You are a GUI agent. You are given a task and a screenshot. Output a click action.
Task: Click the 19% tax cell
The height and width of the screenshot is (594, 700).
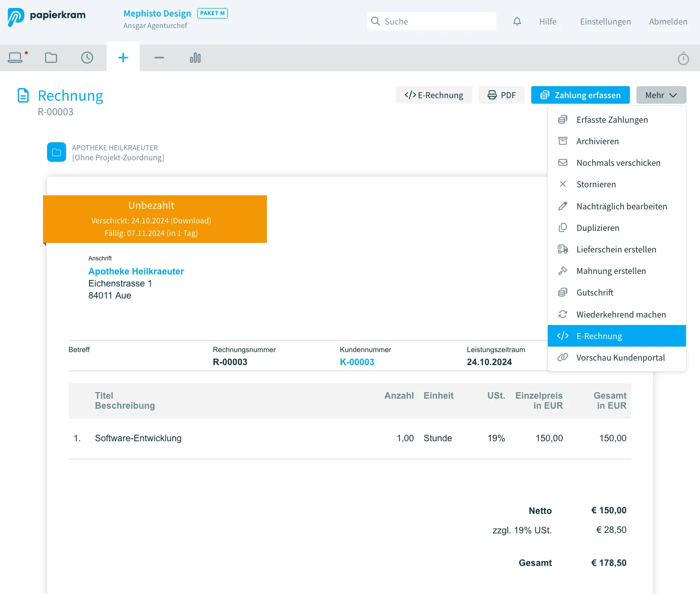pos(496,438)
